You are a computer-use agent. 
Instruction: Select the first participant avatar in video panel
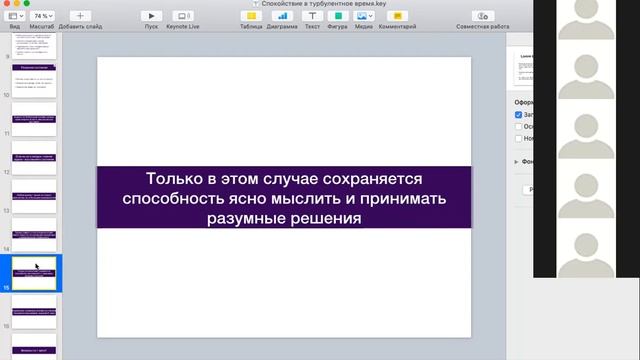586,20
